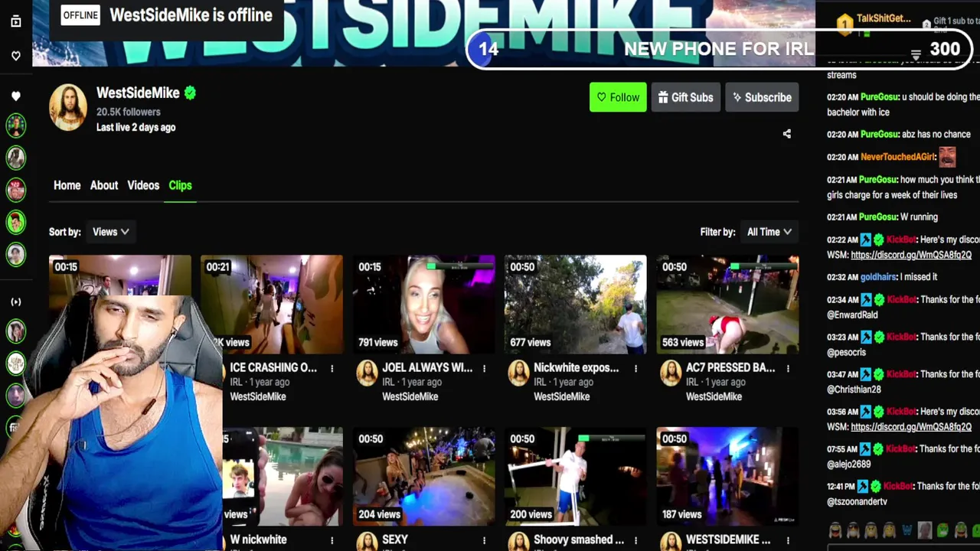The width and height of the screenshot is (980, 551).
Task: Open the JOEL ALWAYS WI... clip title
Action: click(427, 367)
